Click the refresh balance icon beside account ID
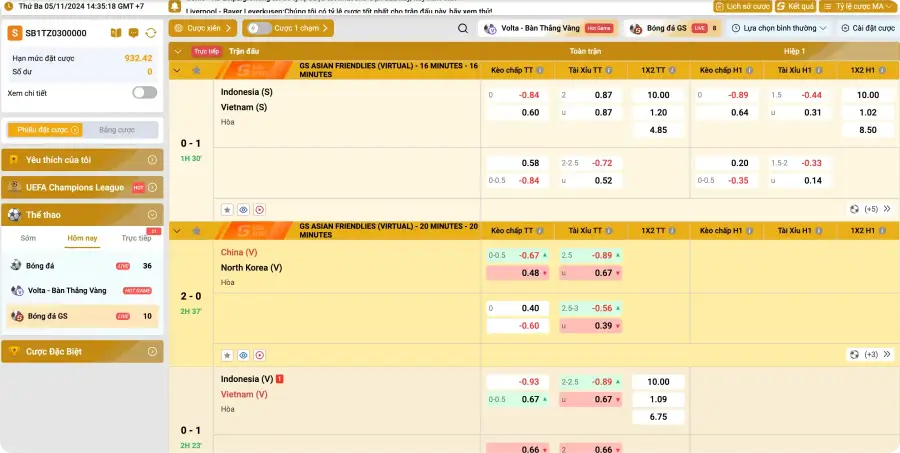The height and width of the screenshot is (453, 900). click(x=150, y=33)
